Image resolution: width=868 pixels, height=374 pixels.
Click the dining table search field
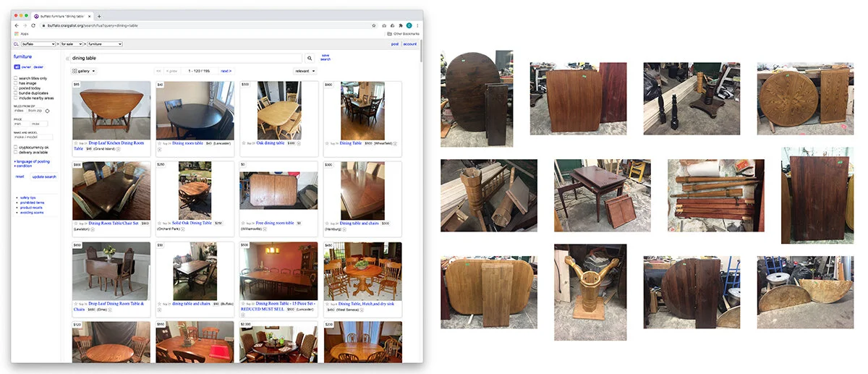187,58
